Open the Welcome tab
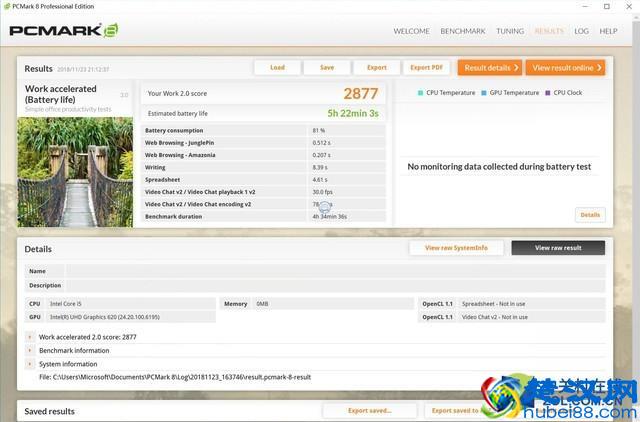This screenshot has width=640, height=422. (411, 31)
